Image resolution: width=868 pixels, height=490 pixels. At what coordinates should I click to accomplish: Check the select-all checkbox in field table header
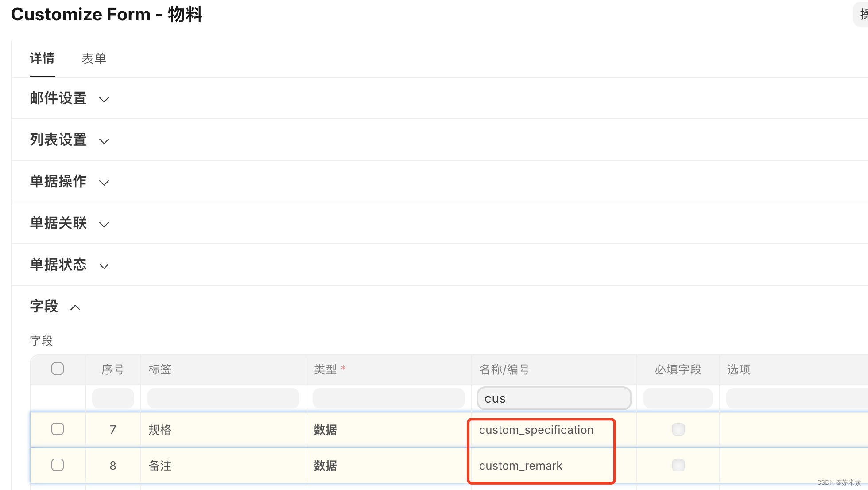click(x=57, y=368)
